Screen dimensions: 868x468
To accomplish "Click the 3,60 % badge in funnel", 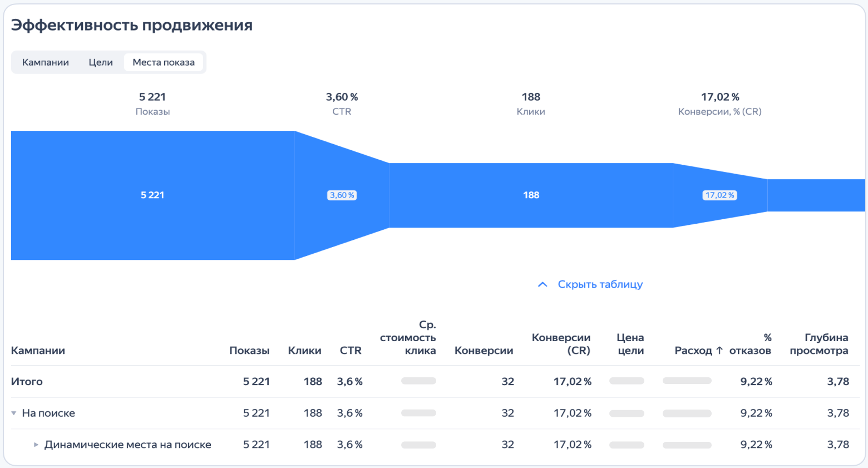I will pos(342,195).
